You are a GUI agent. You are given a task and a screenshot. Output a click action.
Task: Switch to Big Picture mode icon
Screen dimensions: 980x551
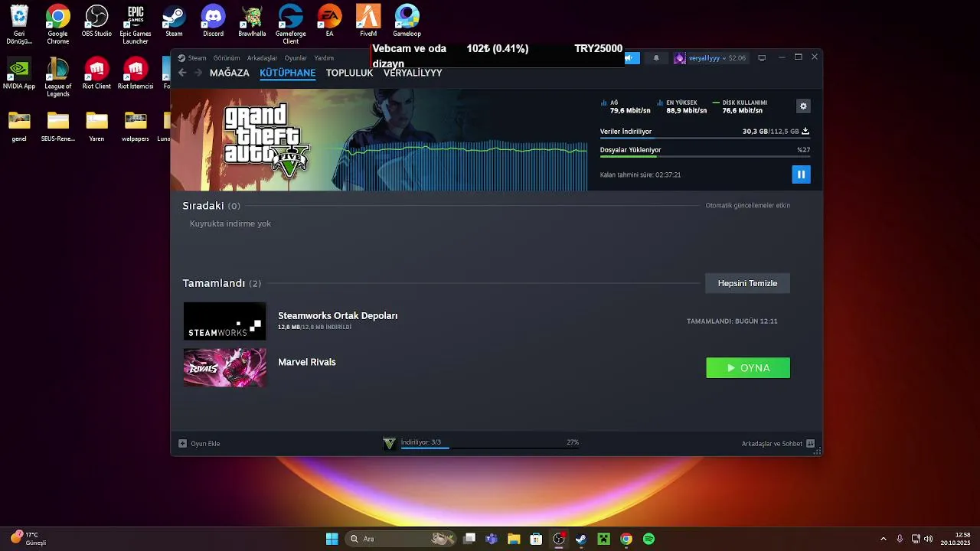point(762,58)
